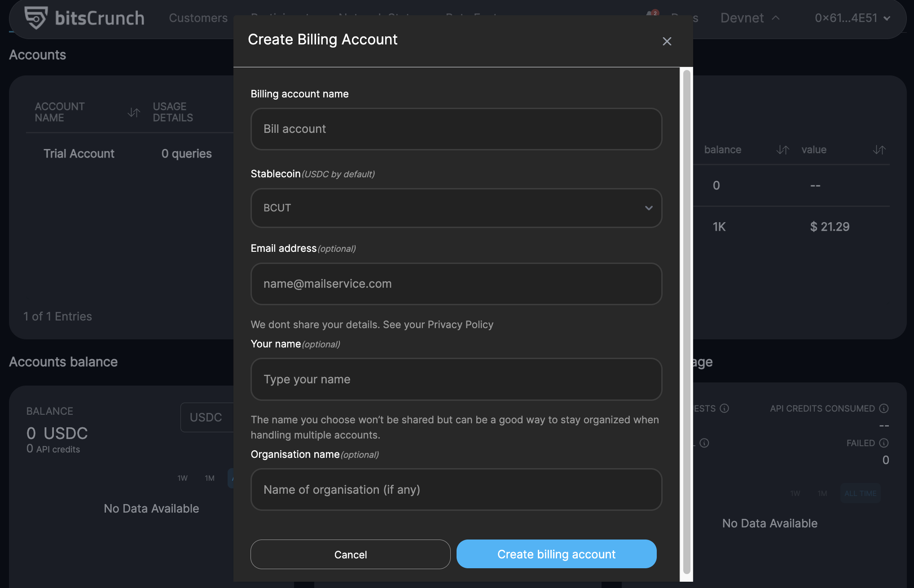
Task: Open the 0x61...4E51 wallet dropdown
Action: 852,18
